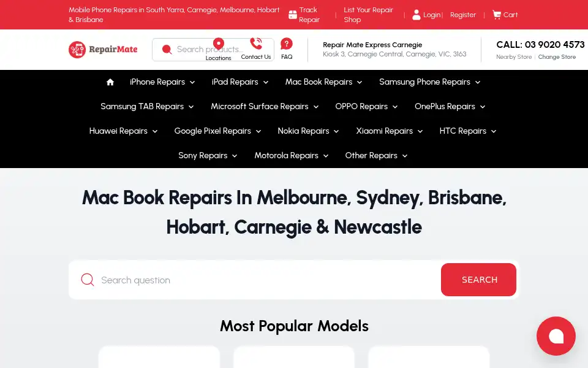Click the magnifier icon in question search
The image size is (588, 368).
point(88,280)
